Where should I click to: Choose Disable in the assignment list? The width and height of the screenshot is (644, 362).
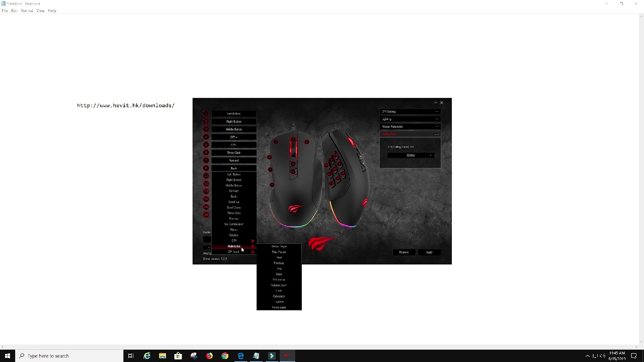point(234,235)
